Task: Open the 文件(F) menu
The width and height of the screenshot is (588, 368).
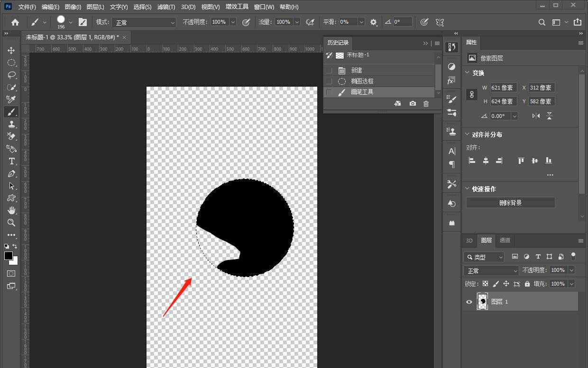Action: coord(27,7)
